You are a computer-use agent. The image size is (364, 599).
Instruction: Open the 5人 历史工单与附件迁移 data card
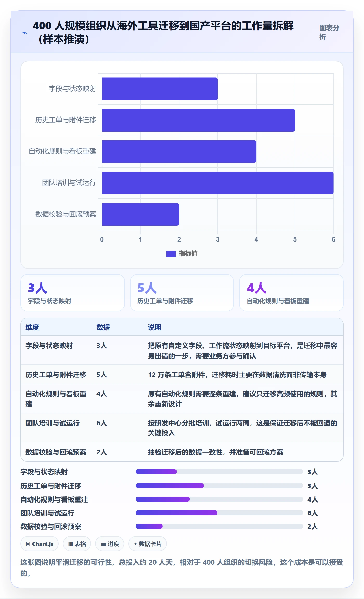[182, 293]
